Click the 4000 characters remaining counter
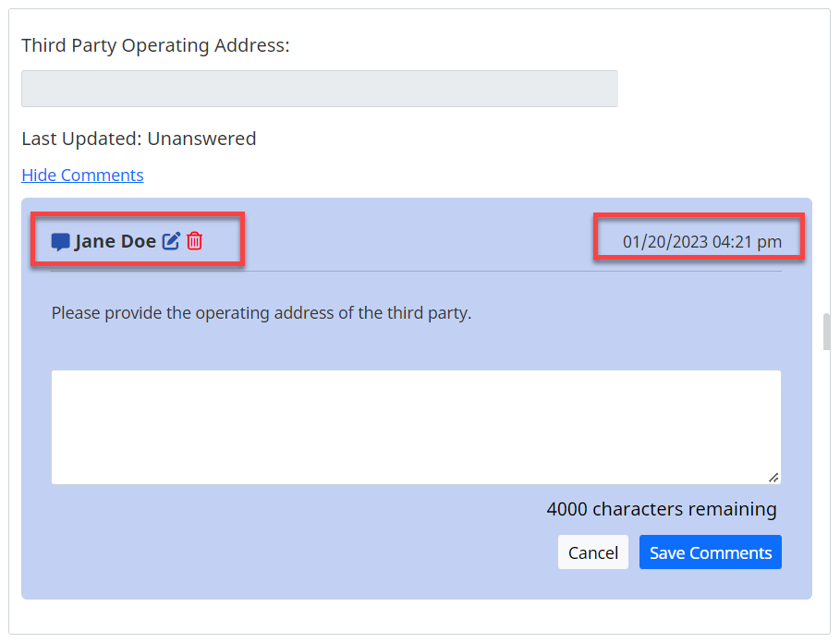Viewport: 840px width, 643px height. 661,509
